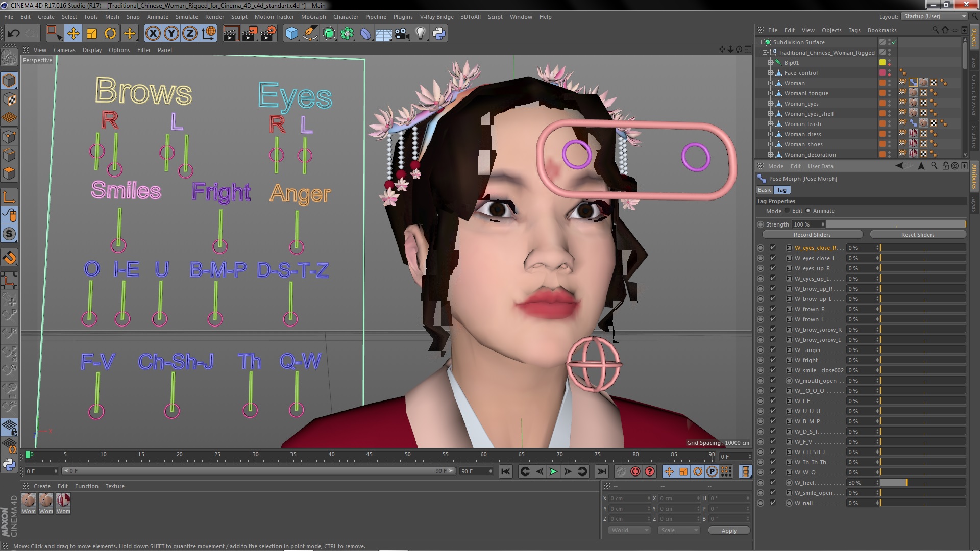Expand the Woman_eyes node
Image resolution: width=980 pixels, height=551 pixels.
[x=771, y=104]
